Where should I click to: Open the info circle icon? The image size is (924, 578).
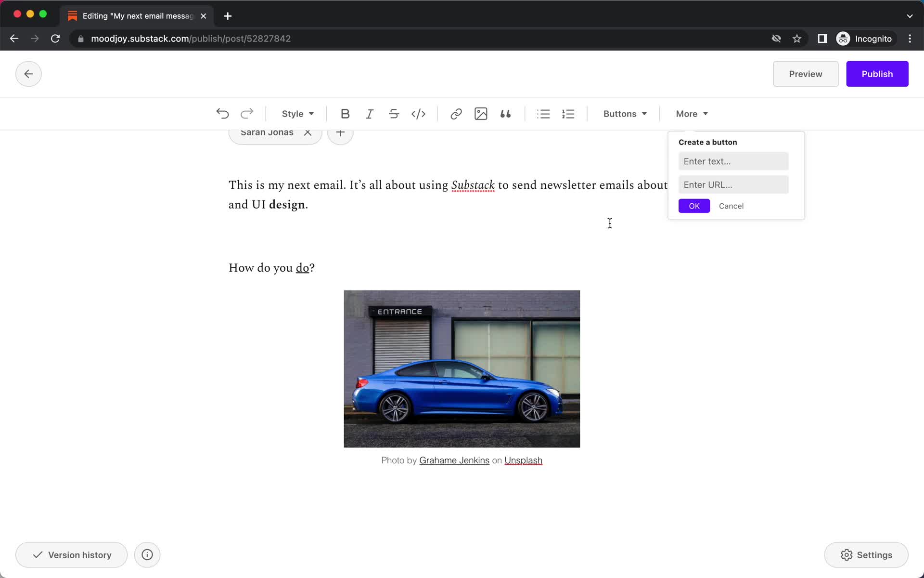coord(147,555)
